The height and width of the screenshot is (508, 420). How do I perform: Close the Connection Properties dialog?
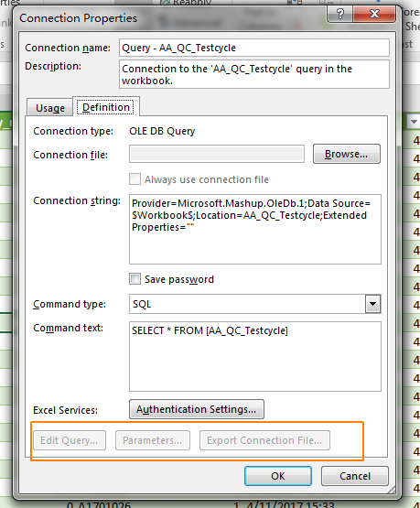click(x=374, y=14)
